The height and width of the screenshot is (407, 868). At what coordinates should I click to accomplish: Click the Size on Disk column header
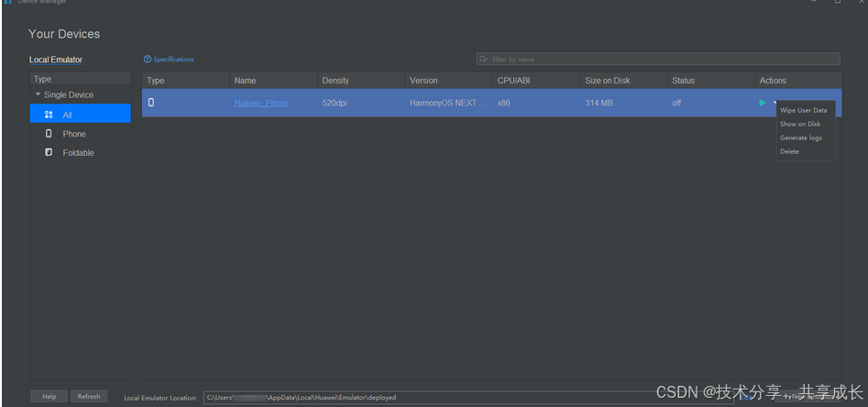coord(624,81)
